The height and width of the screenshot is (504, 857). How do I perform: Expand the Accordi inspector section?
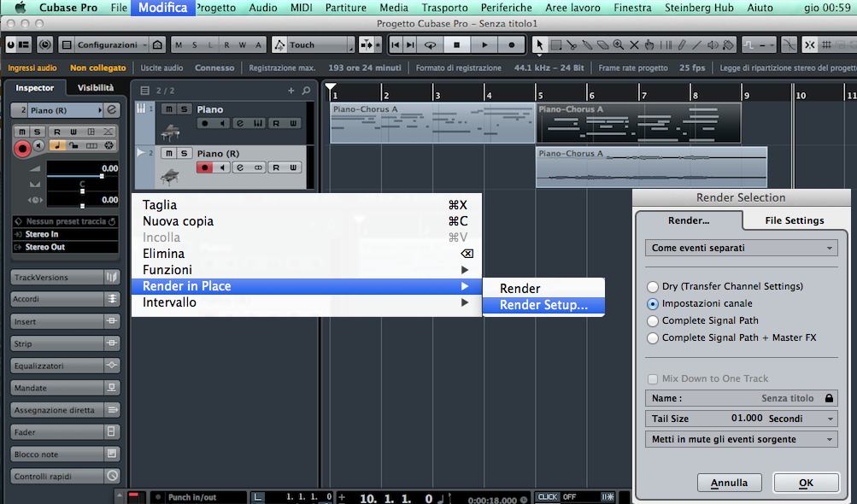point(64,299)
